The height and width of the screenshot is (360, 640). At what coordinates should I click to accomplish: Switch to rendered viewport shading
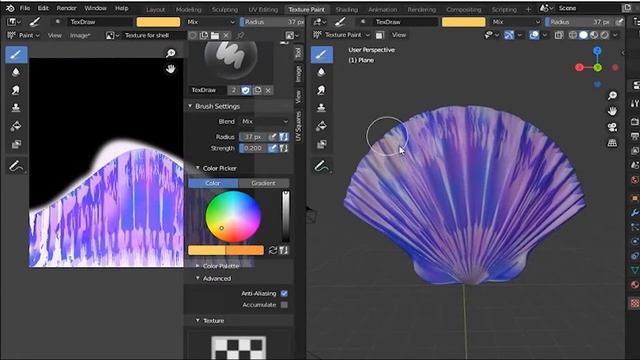[604, 35]
